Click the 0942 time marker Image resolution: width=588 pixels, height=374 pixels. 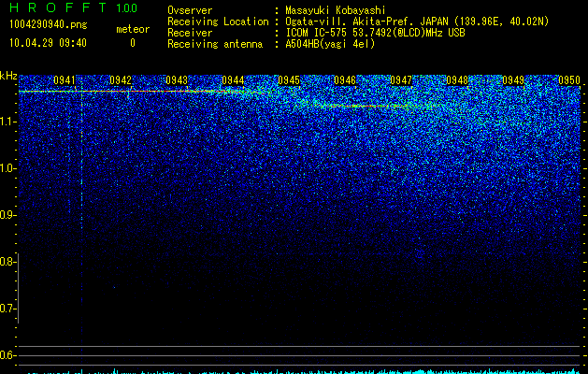point(121,79)
